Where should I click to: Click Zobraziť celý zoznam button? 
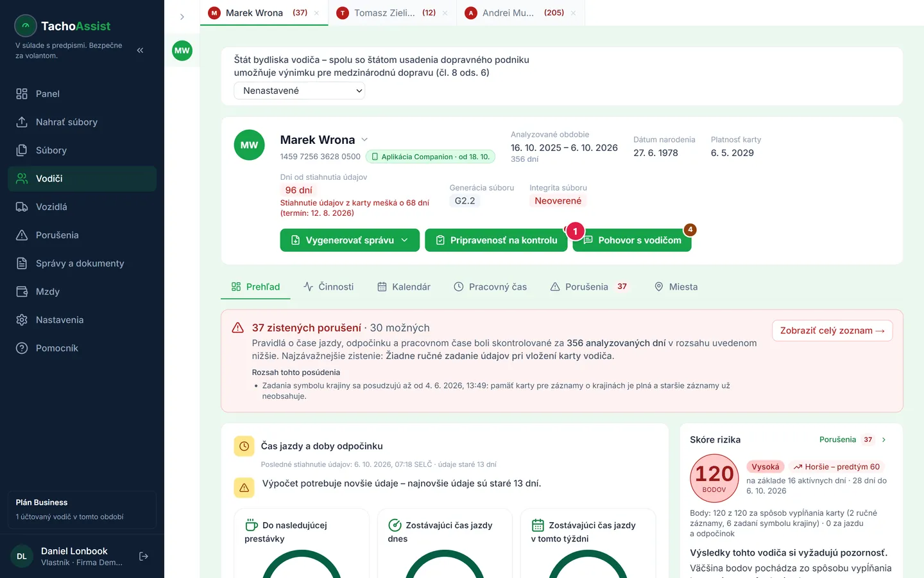point(832,331)
